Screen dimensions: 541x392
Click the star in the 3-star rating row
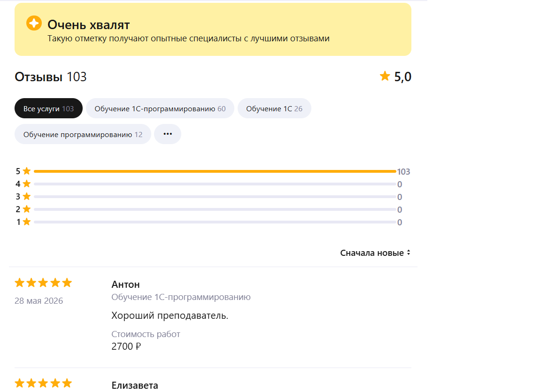(x=27, y=197)
